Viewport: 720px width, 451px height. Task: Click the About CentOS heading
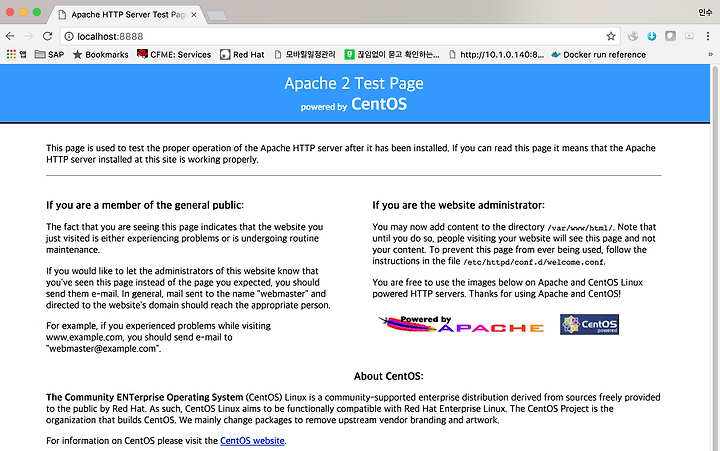tap(388, 376)
